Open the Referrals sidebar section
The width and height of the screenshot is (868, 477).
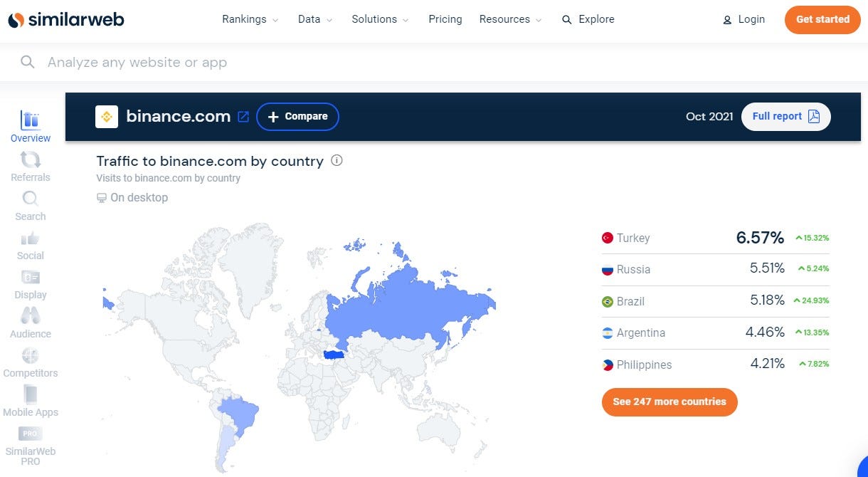31,167
